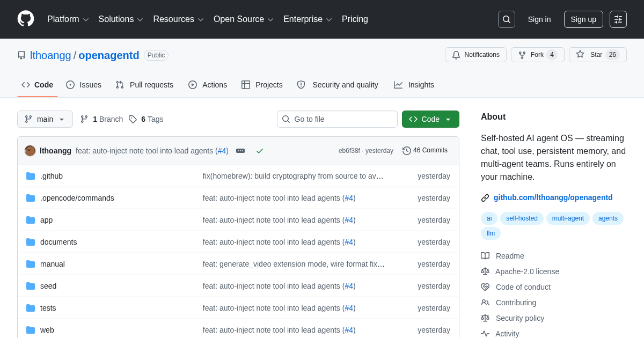Switch to the Insights tab
This screenshot has height=338, width=644.
(414, 85)
